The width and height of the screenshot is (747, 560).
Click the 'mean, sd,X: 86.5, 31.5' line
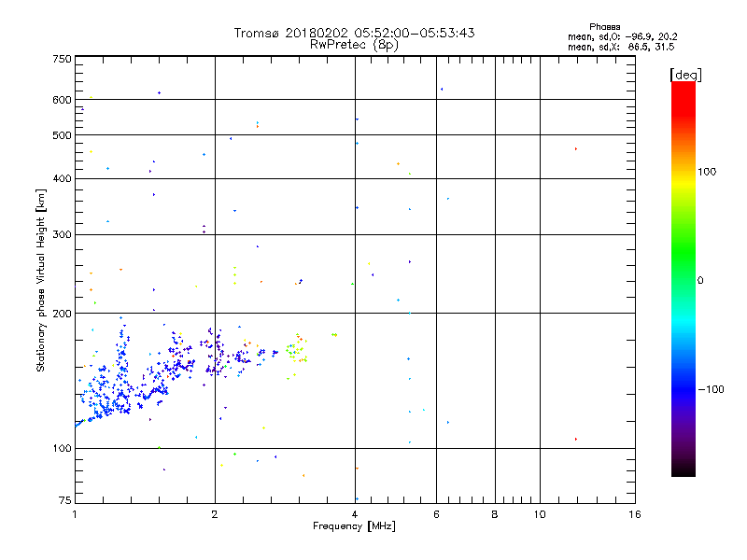(x=621, y=47)
